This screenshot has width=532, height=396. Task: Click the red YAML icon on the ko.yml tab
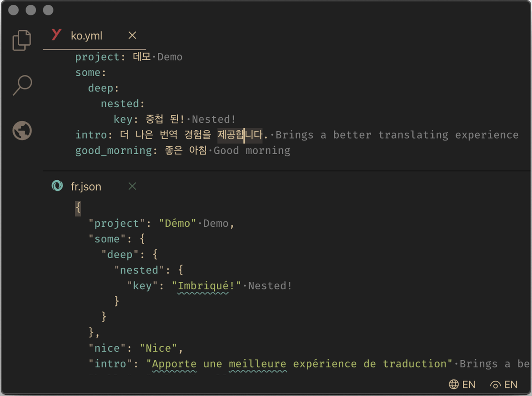point(56,35)
